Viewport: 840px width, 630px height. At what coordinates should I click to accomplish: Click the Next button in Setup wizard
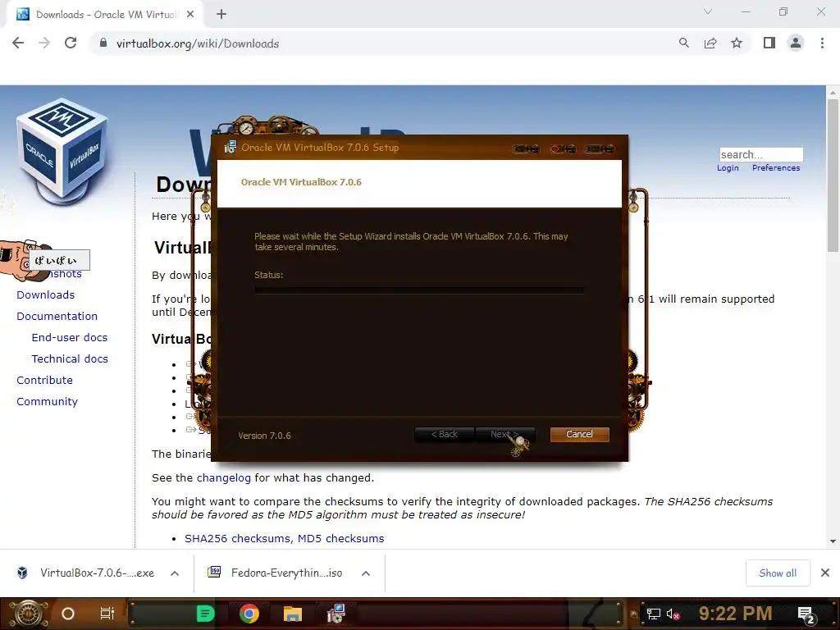click(x=504, y=435)
